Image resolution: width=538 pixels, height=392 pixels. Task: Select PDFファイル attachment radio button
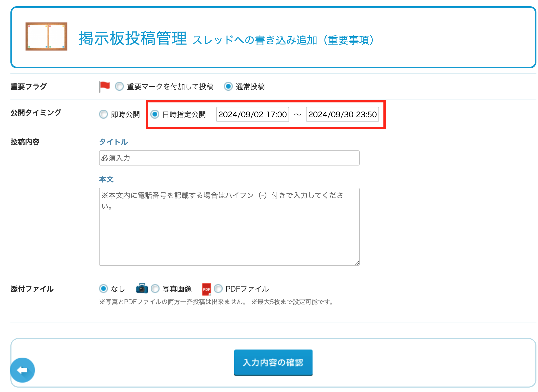(x=218, y=289)
